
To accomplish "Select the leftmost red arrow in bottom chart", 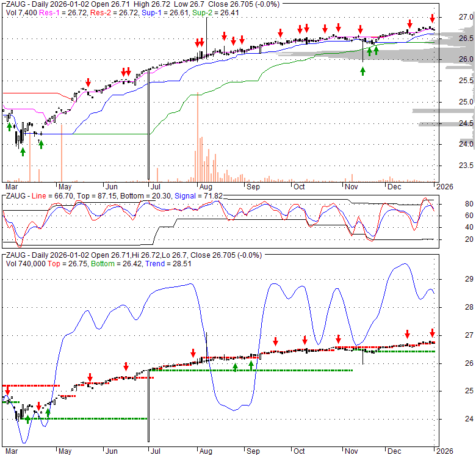I will [7, 391].
